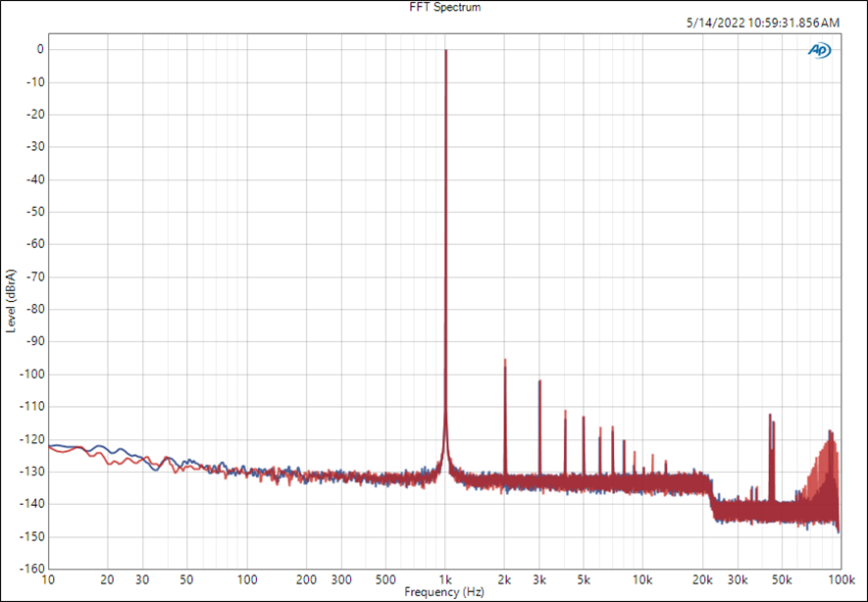Click the level axis tick label "-50"
The image size is (868, 602).
(x=35, y=212)
